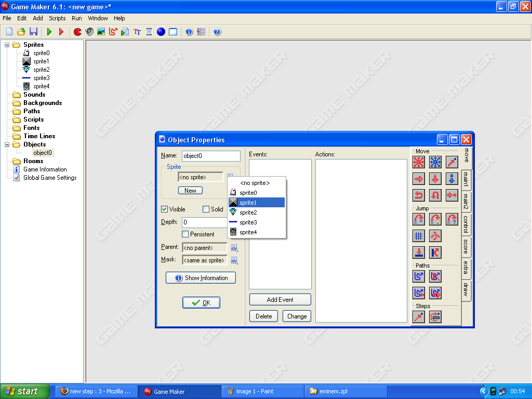Select Set a path action

[419, 276]
